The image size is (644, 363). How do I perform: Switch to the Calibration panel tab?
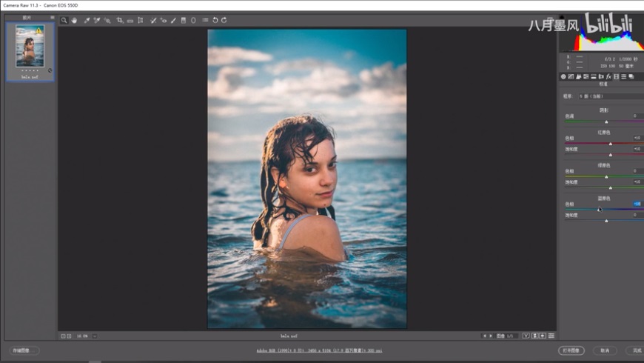(616, 76)
